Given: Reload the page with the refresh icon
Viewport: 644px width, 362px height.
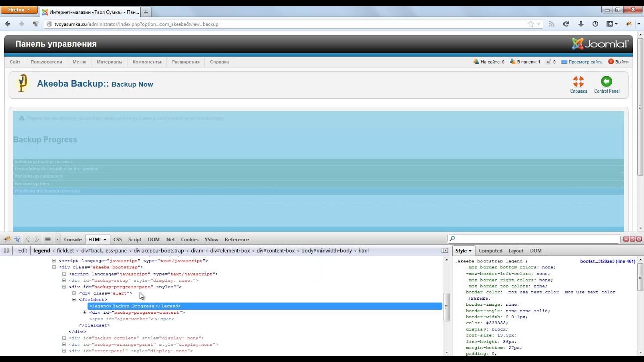Looking at the screenshot, I should (566, 24).
